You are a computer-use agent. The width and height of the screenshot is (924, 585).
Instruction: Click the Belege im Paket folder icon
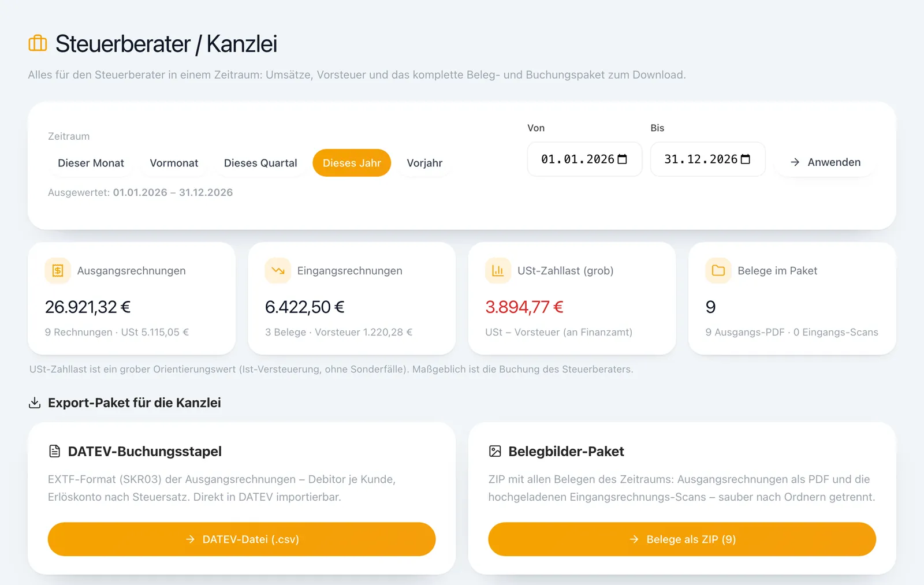click(x=718, y=270)
